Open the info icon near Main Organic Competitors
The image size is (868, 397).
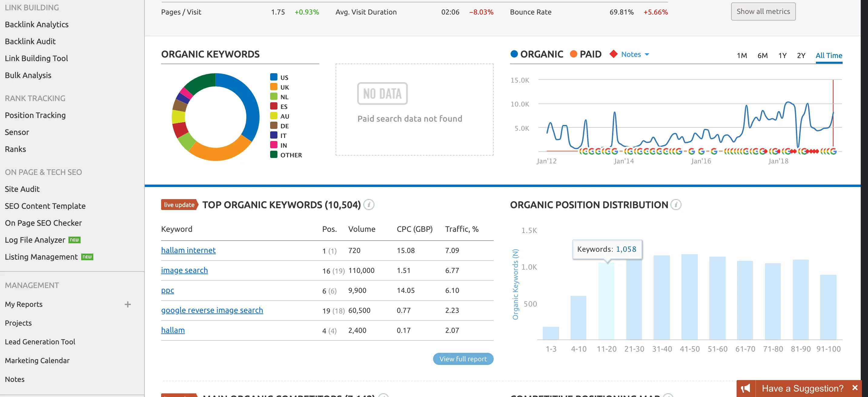pyautogui.click(x=383, y=396)
